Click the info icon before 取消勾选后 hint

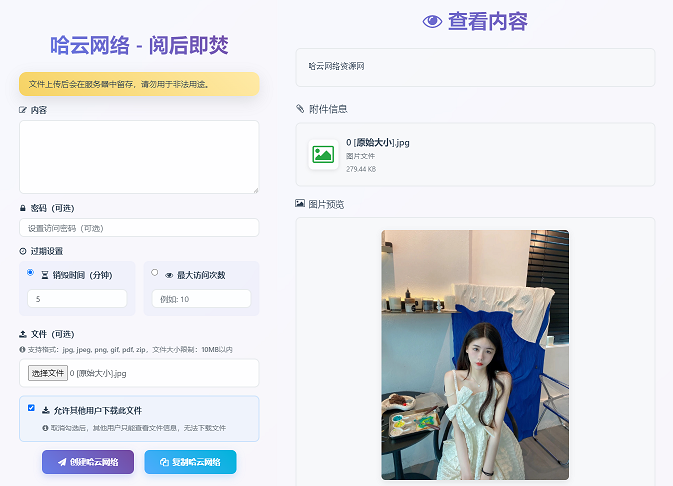tap(45, 428)
